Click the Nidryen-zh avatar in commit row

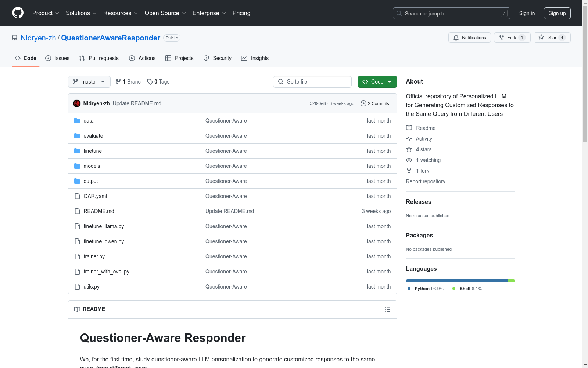(x=77, y=103)
